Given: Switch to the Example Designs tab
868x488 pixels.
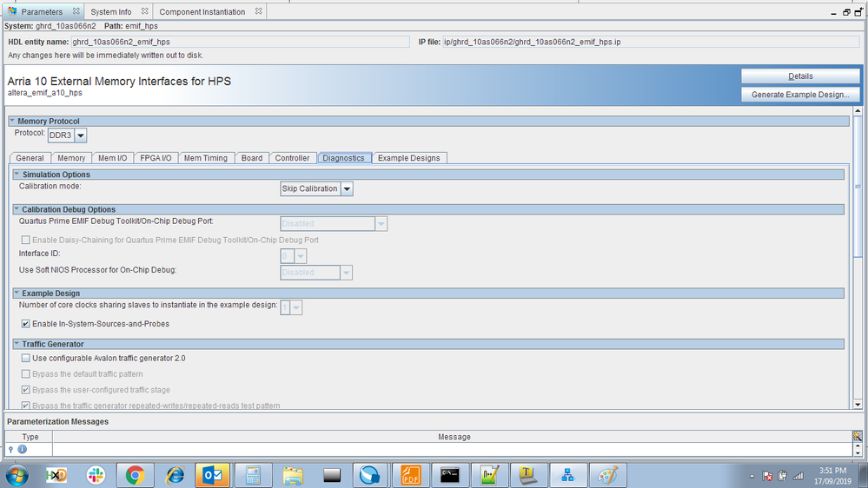Looking at the screenshot, I should (x=409, y=158).
